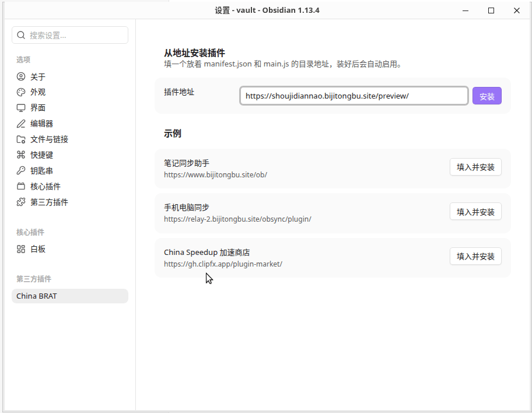Click the China Speedup 加速商店 title

pyautogui.click(x=207, y=253)
